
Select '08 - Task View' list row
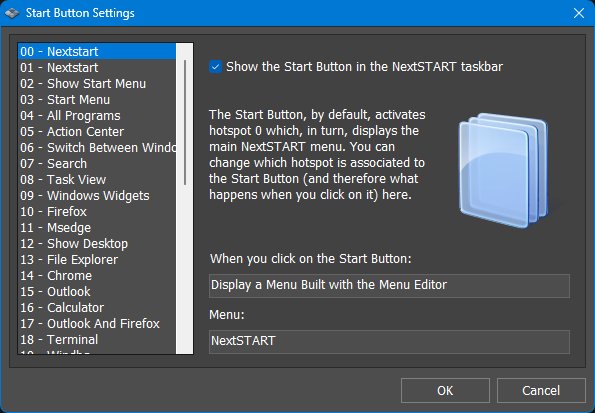click(x=97, y=179)
